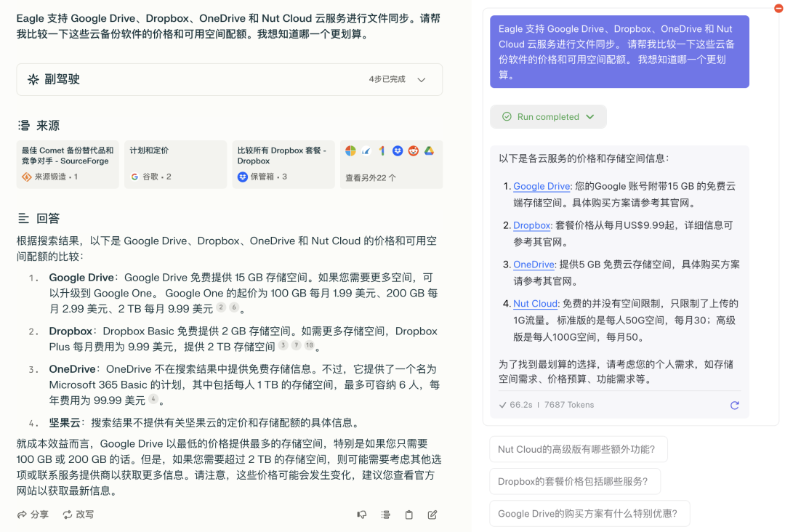Open the SourceForge source card
This screenshot has height=532, width=785.
point(68,165)
